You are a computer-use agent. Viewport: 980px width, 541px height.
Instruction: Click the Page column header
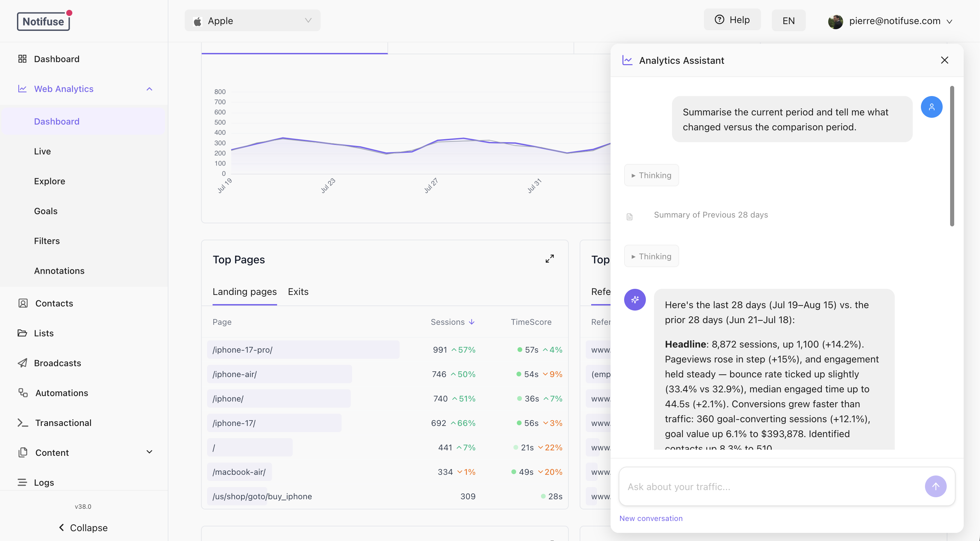pos(222,322)
